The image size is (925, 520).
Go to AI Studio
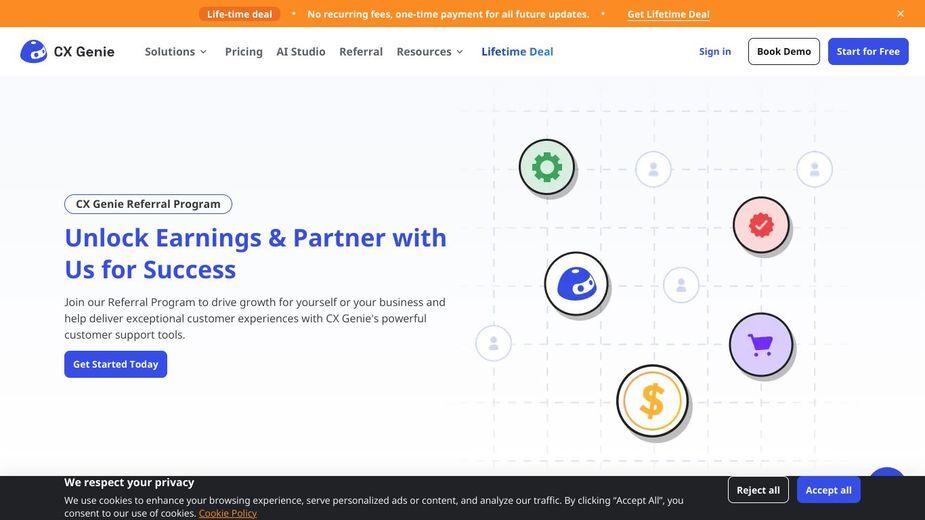click(301, 51)
